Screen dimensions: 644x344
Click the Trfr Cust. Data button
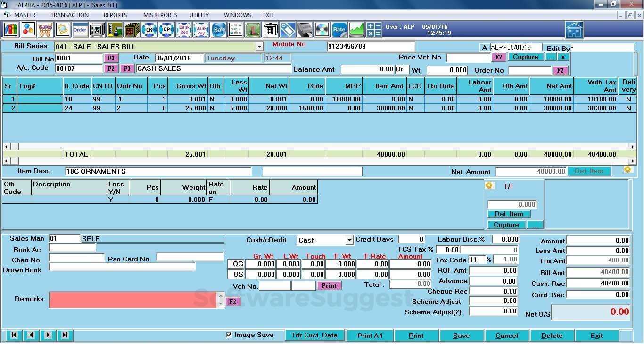pyautogui.click(x=315, y=335)
